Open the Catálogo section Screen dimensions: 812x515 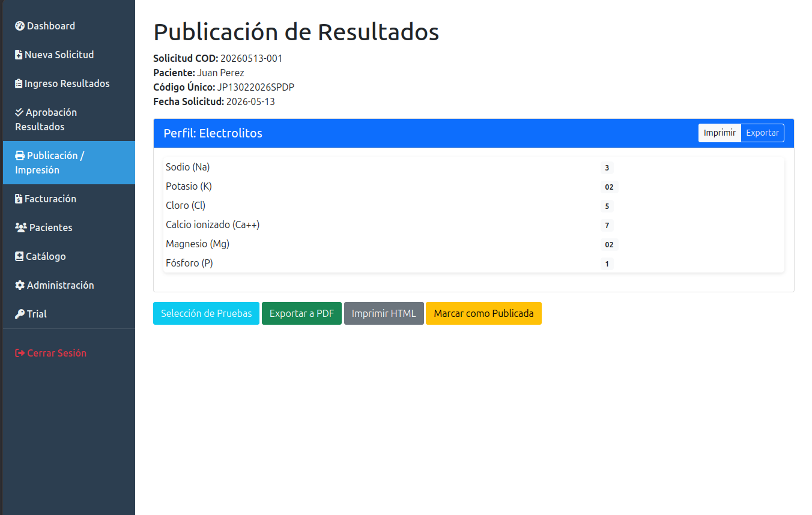(x=69, y=256)
